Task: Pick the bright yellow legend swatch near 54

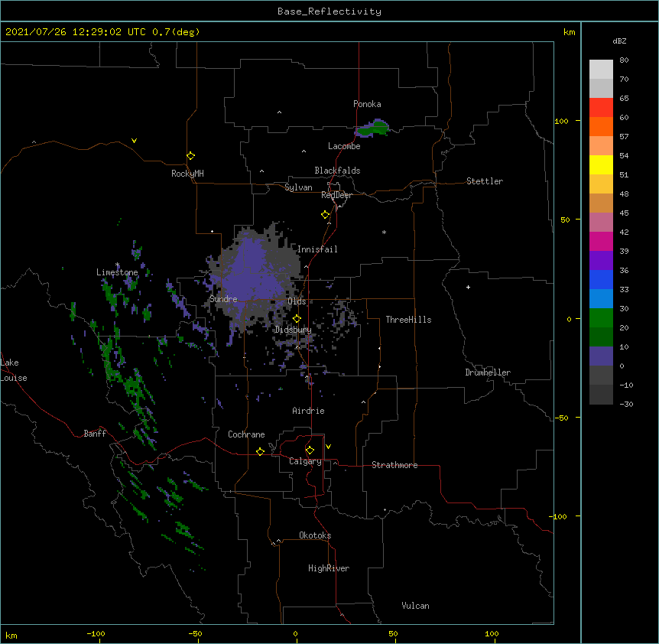Action: 601,164
